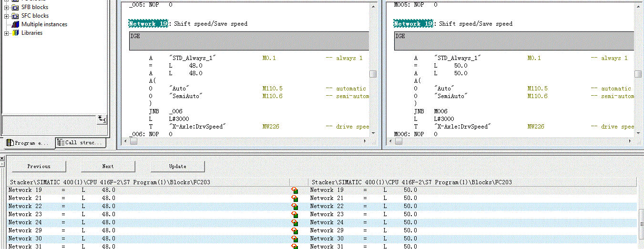Click the SFC blocks folder icon
644x249 pixels.
(15, 16)
